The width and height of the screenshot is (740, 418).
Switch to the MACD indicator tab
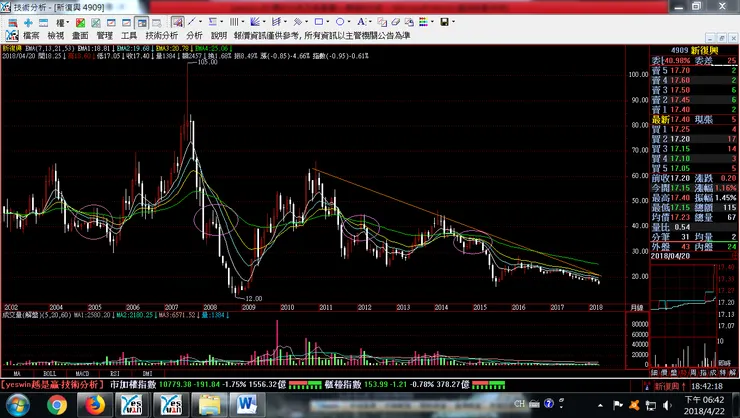pos(82,373)
